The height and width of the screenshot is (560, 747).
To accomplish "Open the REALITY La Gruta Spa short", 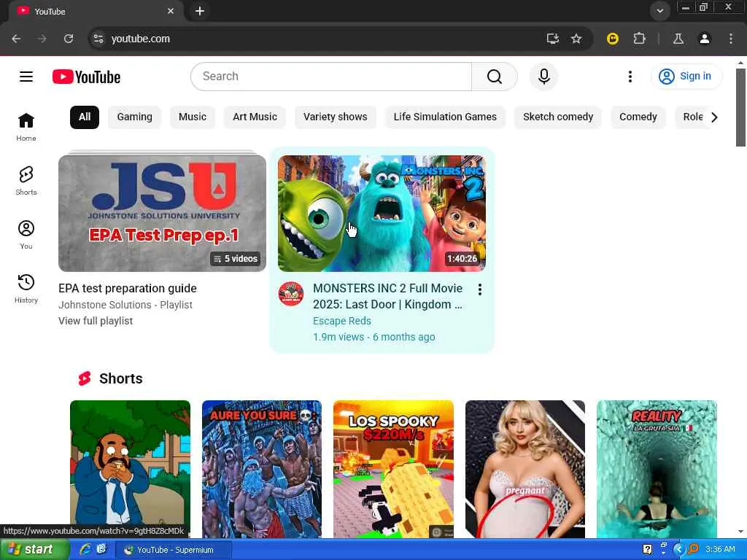I will point(657,469).
